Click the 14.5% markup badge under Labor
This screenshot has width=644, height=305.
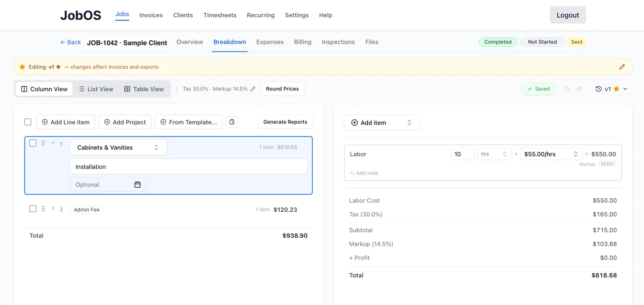coord(607,164)
